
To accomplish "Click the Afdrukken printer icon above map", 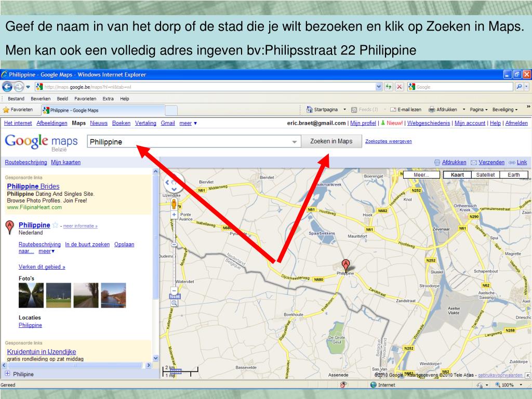I will [x=437, y=163].
